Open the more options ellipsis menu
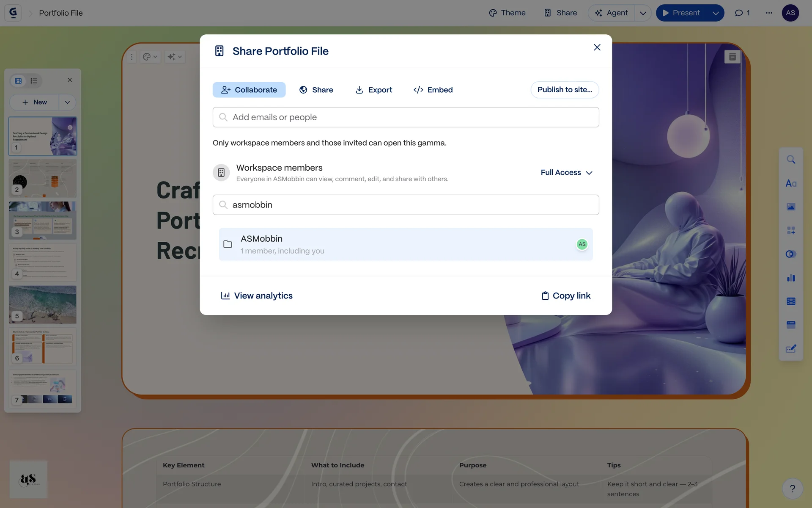Viewport: 812px width, 508px height. [x=768, y=13]
